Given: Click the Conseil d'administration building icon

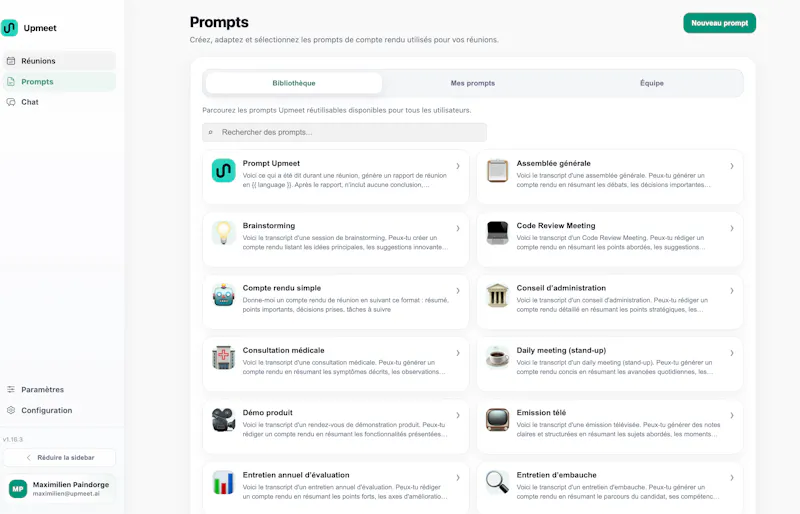Looking at the screenshot, I should click(497, 295).
